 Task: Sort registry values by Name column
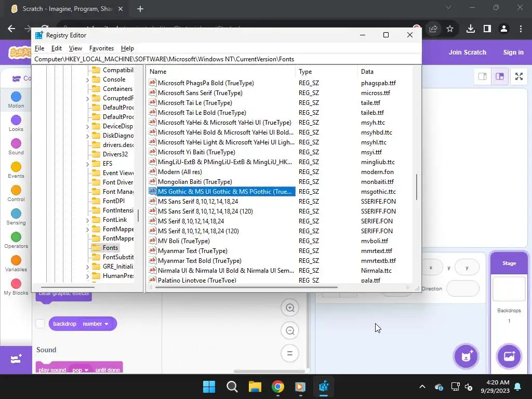click(221, 72)
